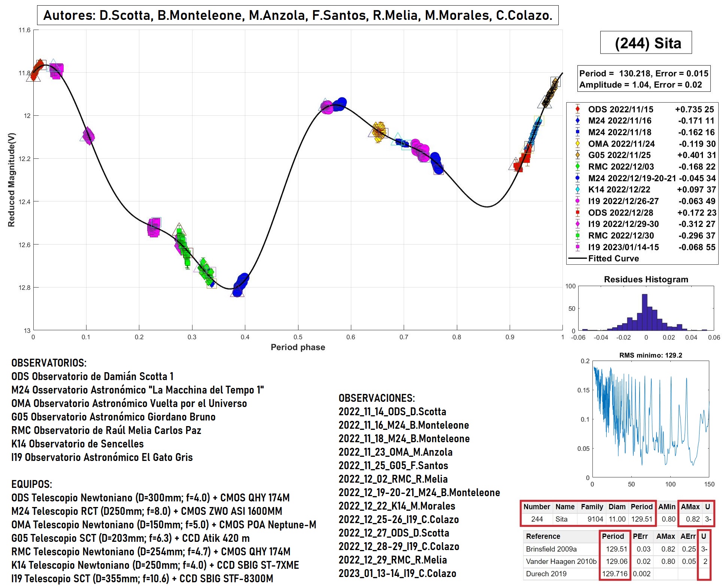Click the (244) Sita title box
Viewport: 728px width, 586px height.
click(646, 43)
